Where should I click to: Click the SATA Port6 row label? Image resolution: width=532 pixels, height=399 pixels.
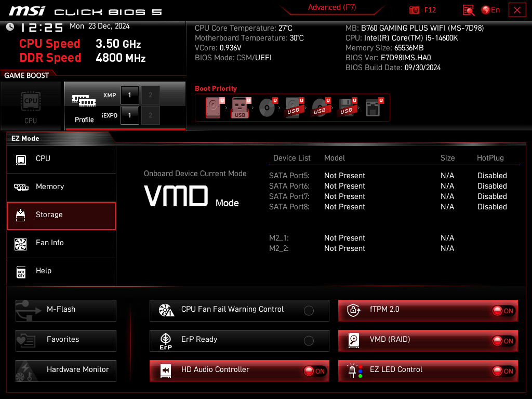289,187
